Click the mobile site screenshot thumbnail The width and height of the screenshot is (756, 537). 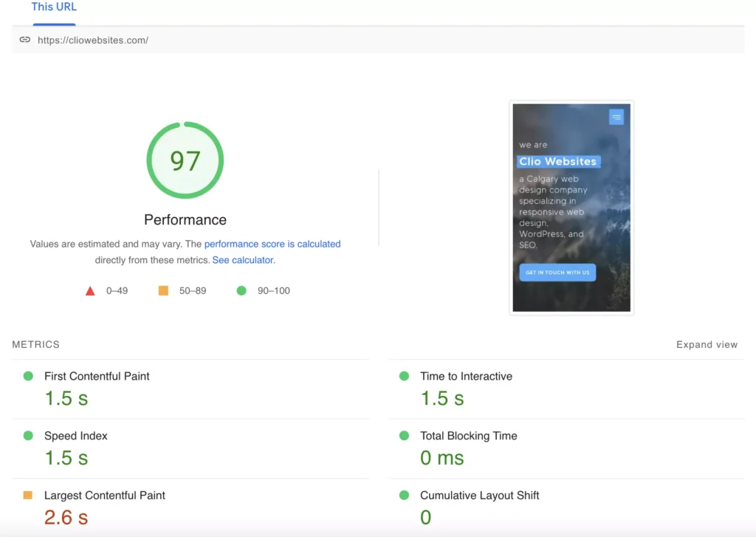click(x=571, y=208)
